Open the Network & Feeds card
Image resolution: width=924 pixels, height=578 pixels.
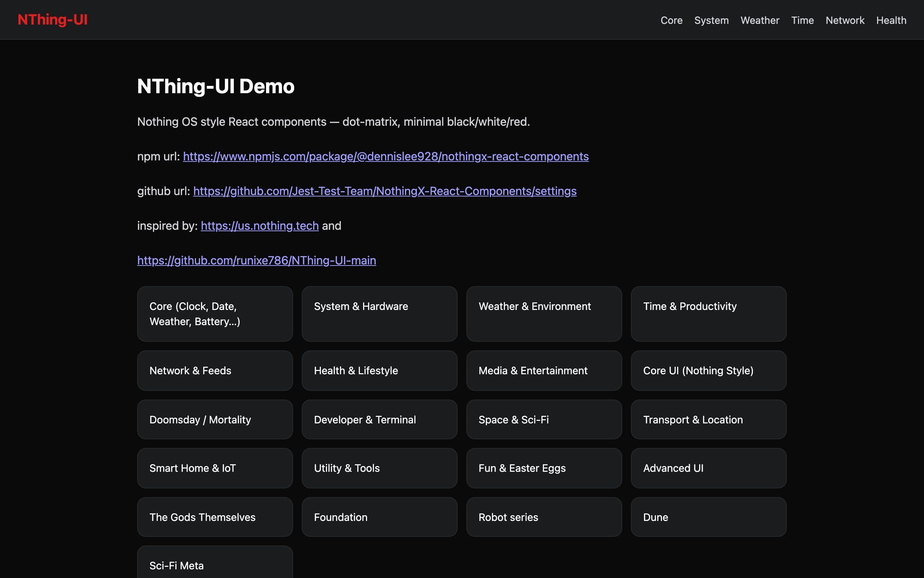pos(215,370)
